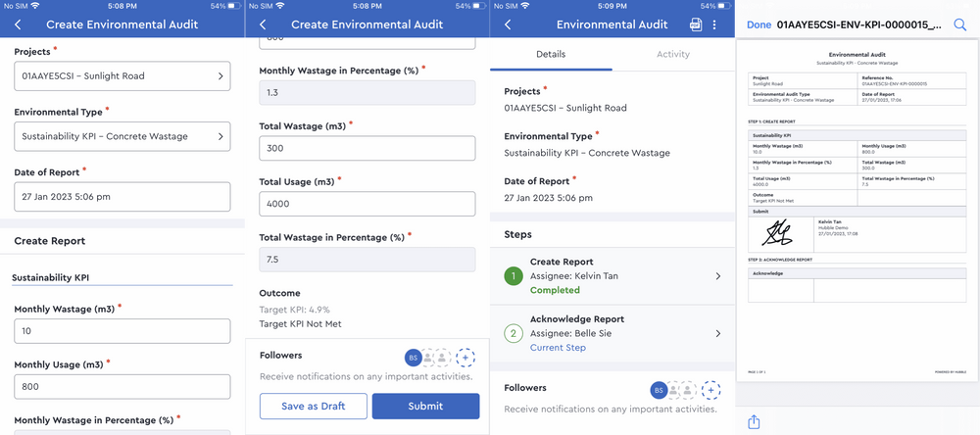Expand the Create Report step row
980x435 pixels.
(x=612, y=276)
